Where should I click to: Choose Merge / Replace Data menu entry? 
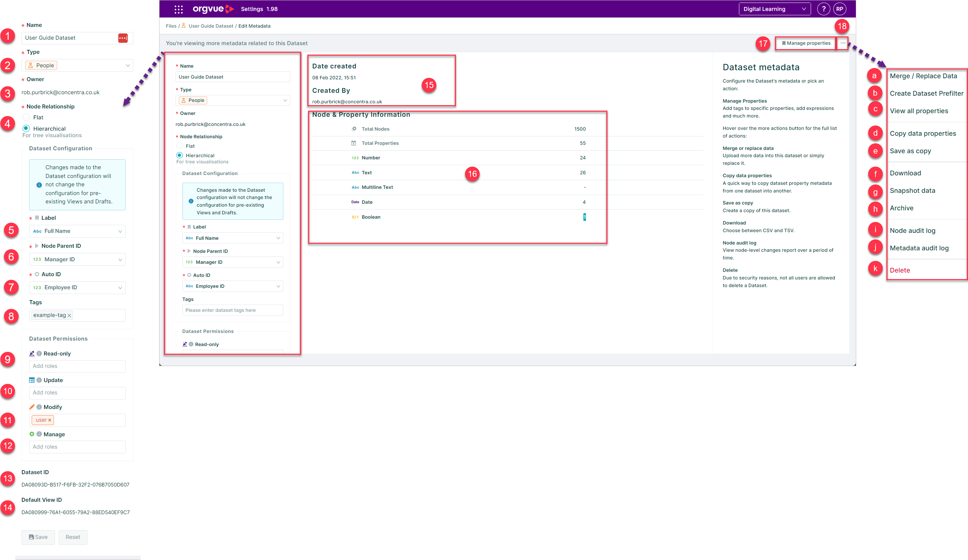(x=923, y=76)
